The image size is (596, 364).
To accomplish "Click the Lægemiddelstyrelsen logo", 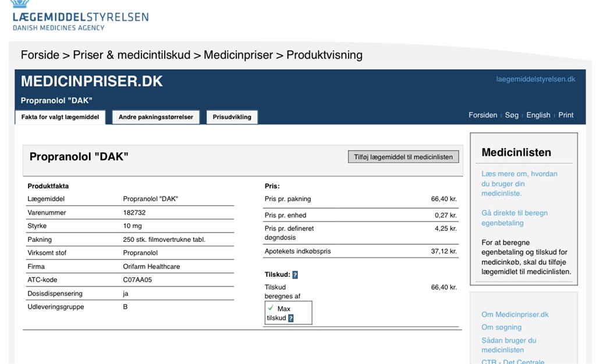I will coord(80,16).
